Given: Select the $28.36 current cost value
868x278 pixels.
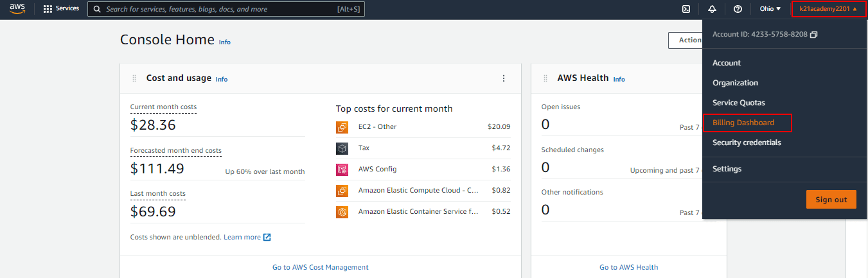Looking at the screenshot, I should pyautogui.click(x=153, y=125).
